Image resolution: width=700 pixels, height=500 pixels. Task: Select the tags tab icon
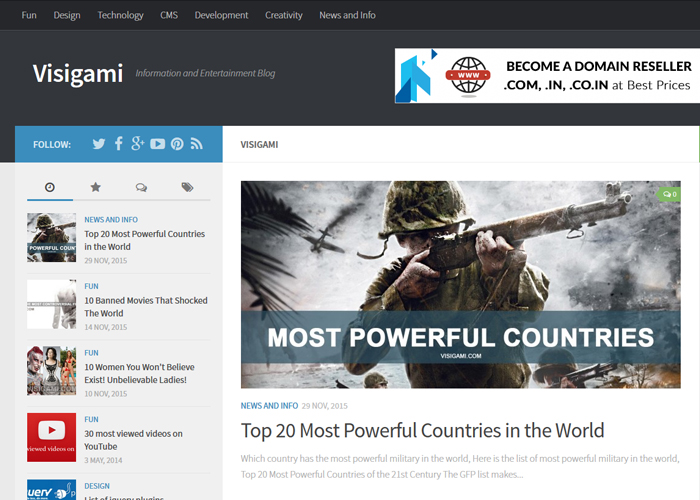point(187,187)
